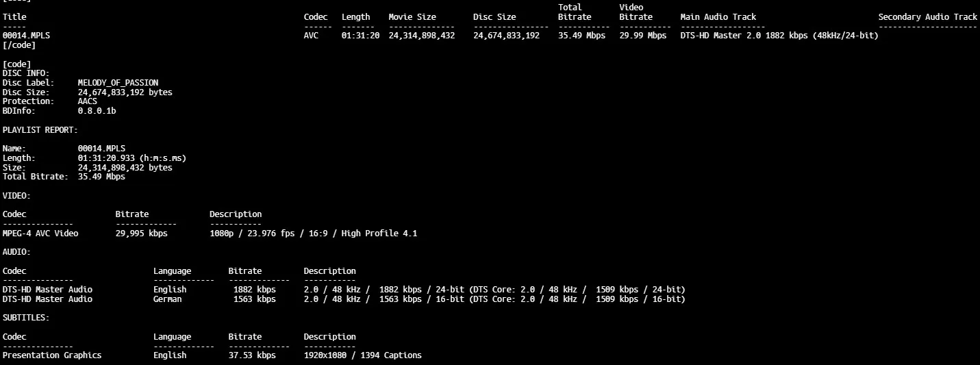Click the playlist length 01:31:20.933 value
This screenshot has height=365, width=980.
[132, 158]
